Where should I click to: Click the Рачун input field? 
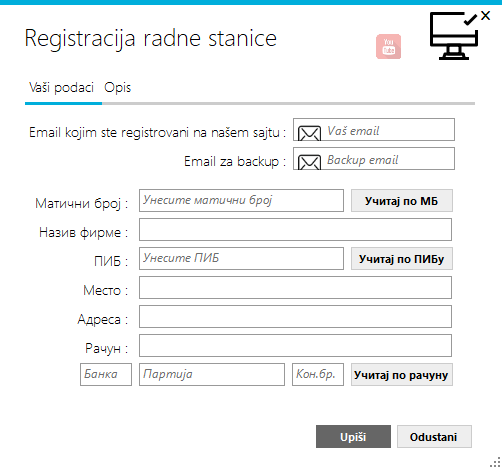pyautogui.click(x=295, y=346)
